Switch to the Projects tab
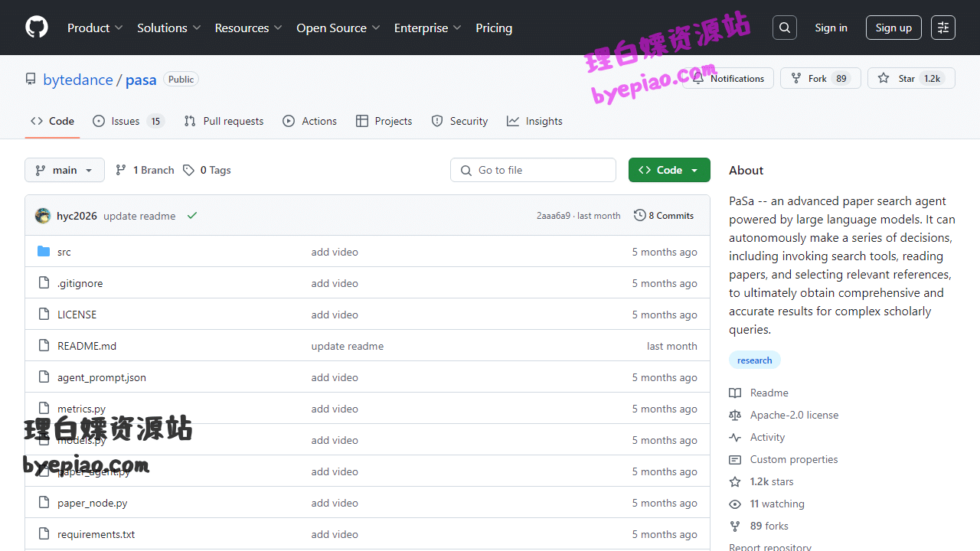The width and height of the screenshot is (980, 551). [384, 121]
